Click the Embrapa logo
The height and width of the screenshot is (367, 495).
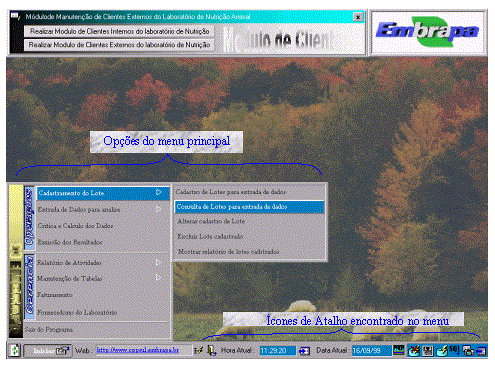coord(428,32)
